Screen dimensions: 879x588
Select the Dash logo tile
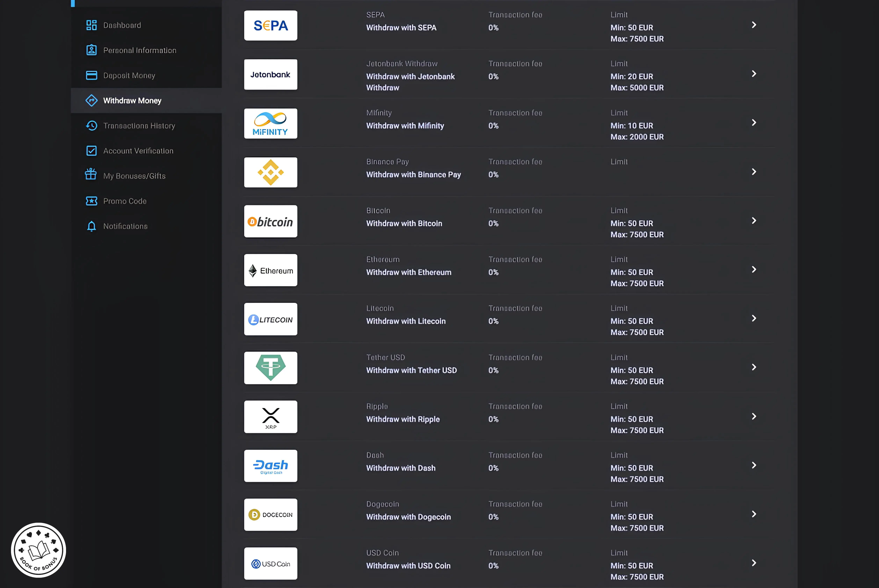tap(270, 466)
